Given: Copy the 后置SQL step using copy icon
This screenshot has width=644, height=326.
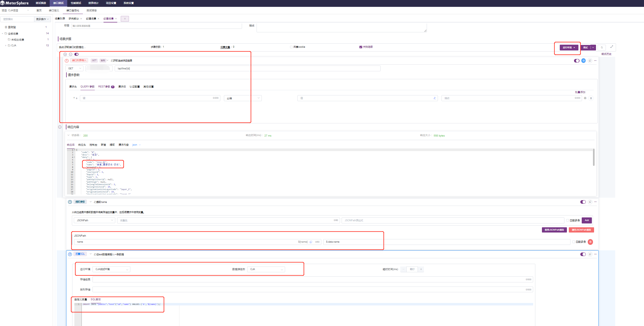Looking at the screenshot, I should click(590, 254).
